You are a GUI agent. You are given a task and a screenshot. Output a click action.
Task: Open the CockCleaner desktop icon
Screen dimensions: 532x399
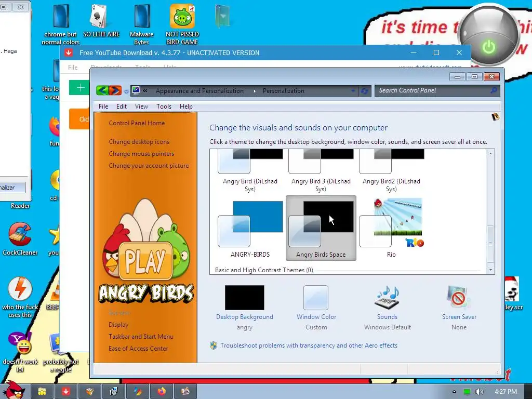[20, 239]
